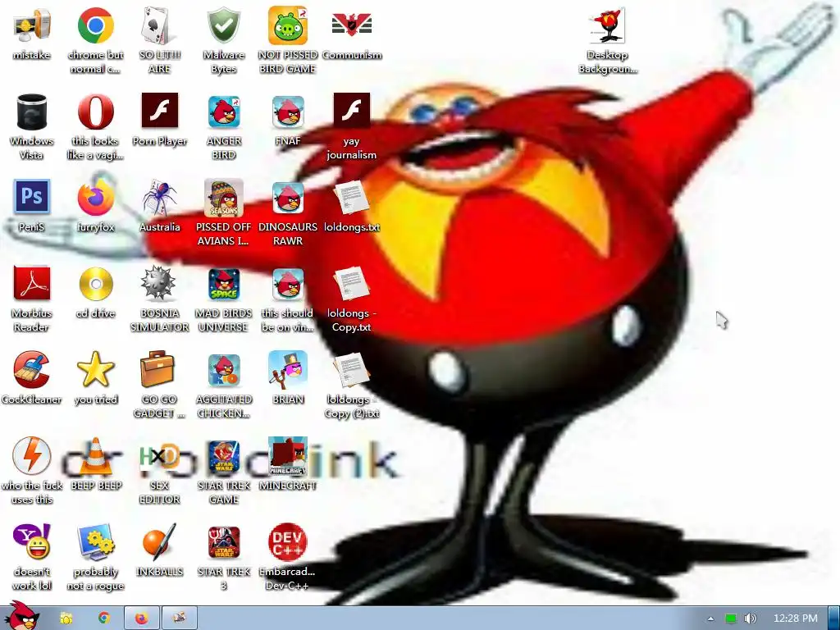This screenshot has height=630, width=840.
Task: Launch the 'who the fuck uses this' lightning icon
Action: point(32,456)
